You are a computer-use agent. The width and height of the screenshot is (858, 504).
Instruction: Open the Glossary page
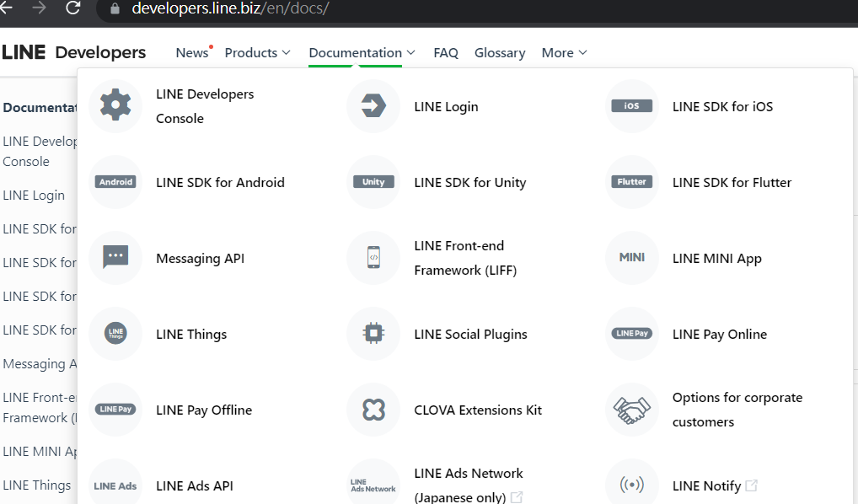[500, 52]
